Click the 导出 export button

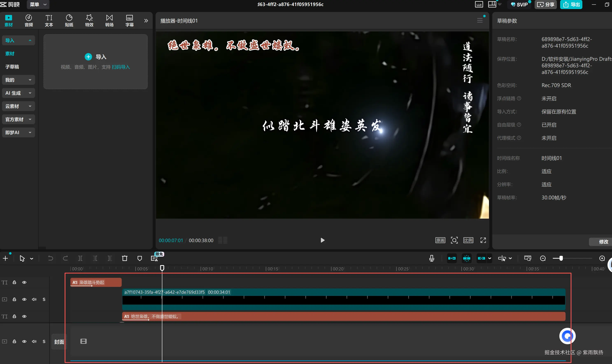(x=571, y=4)
